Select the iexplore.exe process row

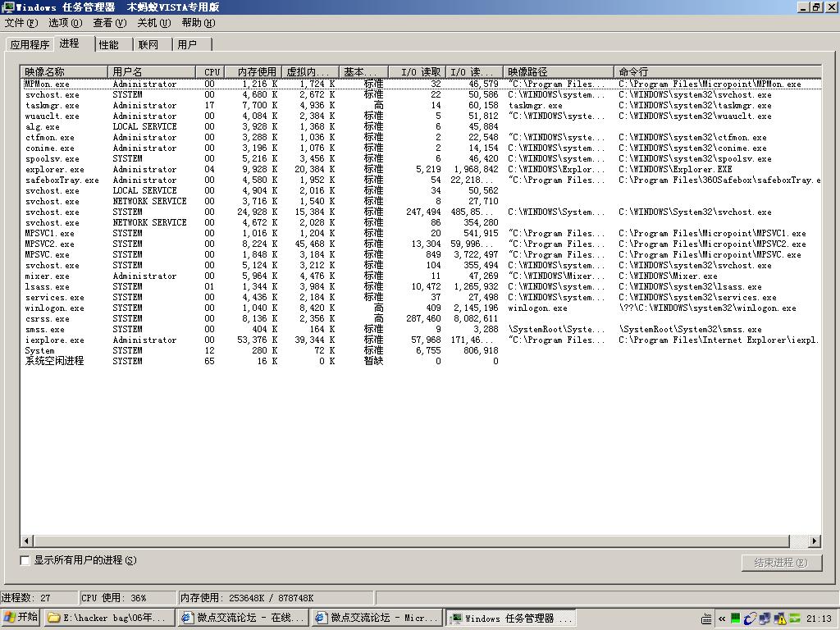(421, 340)
